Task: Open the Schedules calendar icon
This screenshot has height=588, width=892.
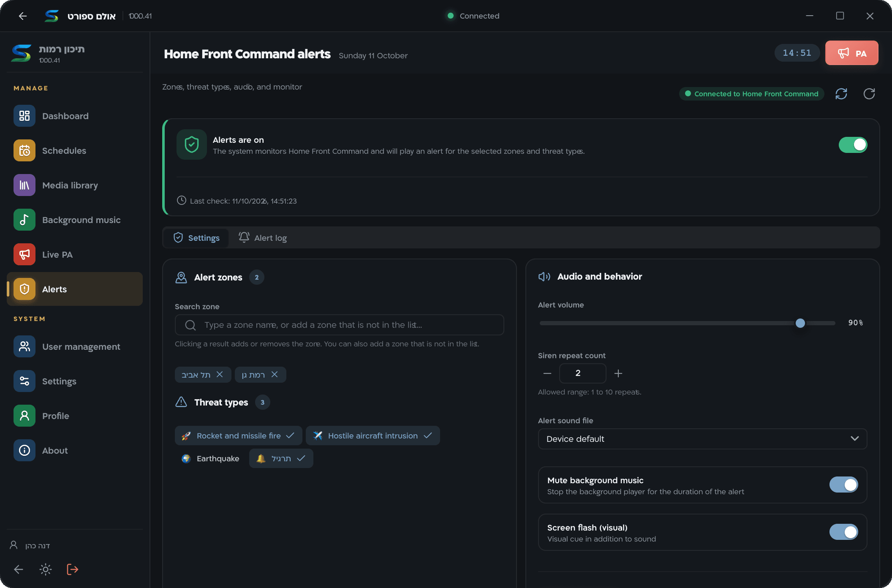Action: click(24, 150)
